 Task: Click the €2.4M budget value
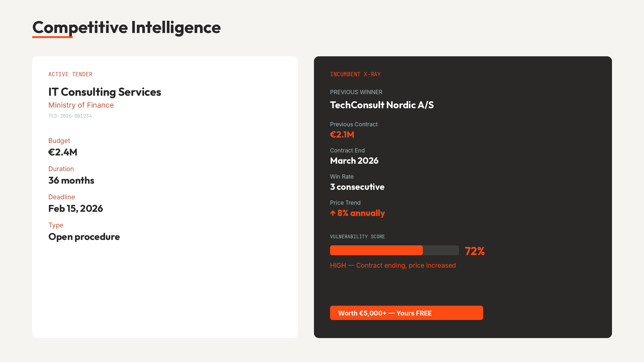[63, 152]
